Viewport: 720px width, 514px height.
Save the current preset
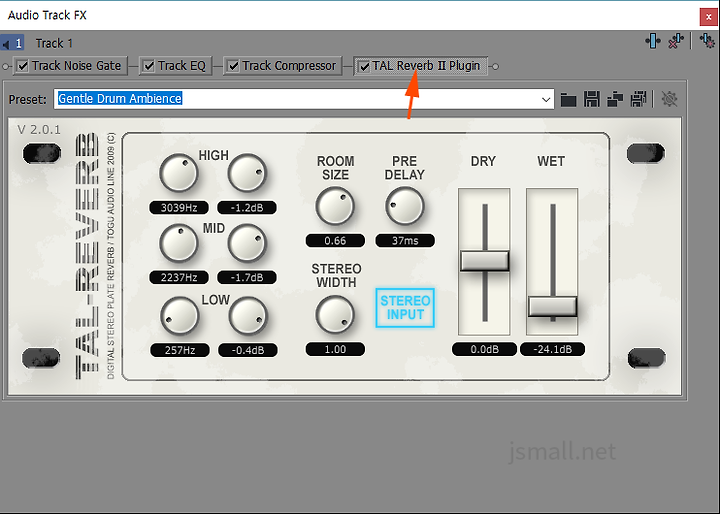592,99
